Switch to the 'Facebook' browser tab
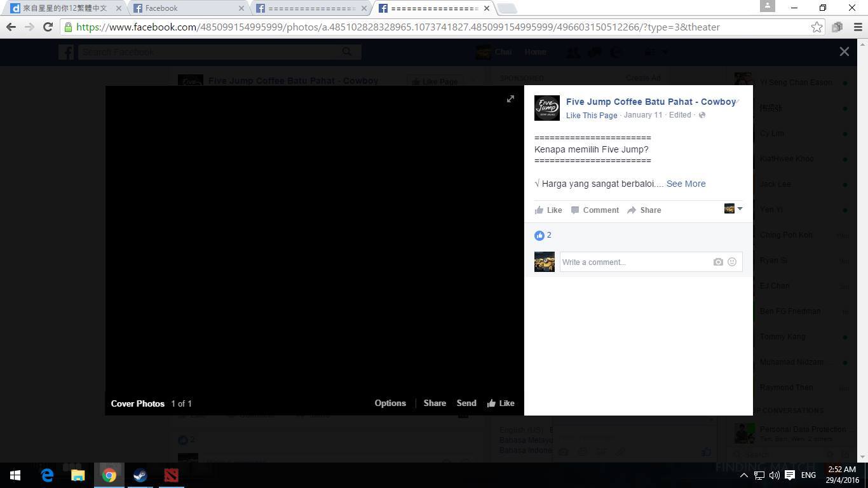Screen dimensions: 868x488 (x=189, y=8)
